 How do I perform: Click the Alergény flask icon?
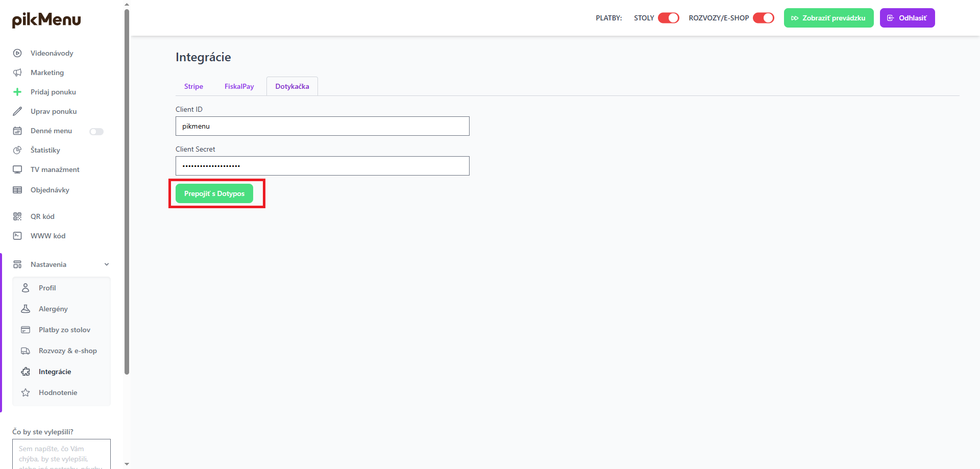[x=26, y=309]
